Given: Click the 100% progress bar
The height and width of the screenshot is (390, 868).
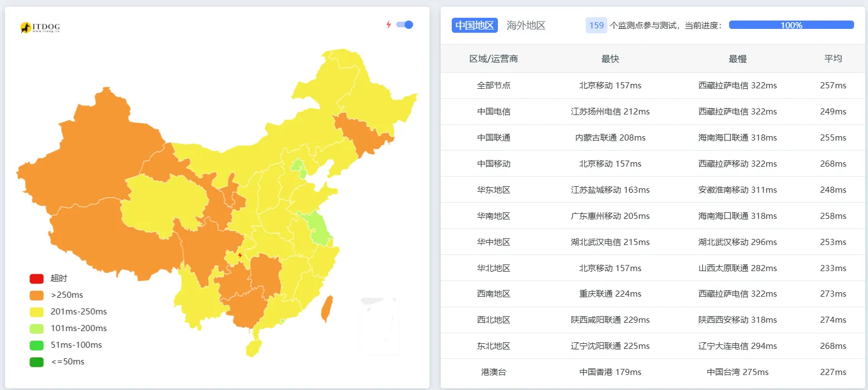Looking at the screenshot, I should tap(791, 24).
